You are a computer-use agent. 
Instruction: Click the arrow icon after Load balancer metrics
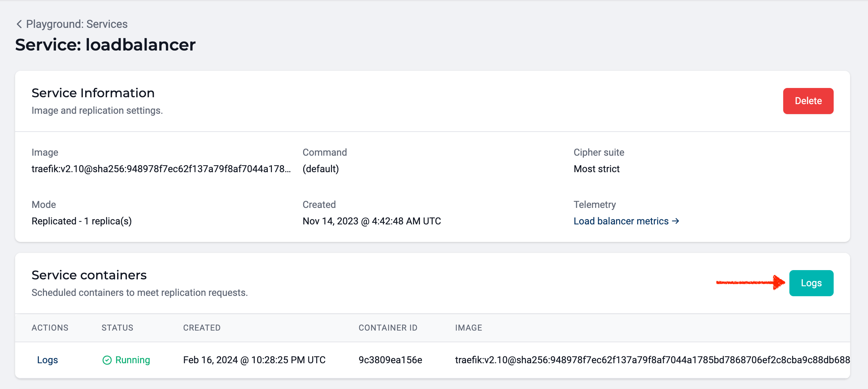tap(675, 221)
